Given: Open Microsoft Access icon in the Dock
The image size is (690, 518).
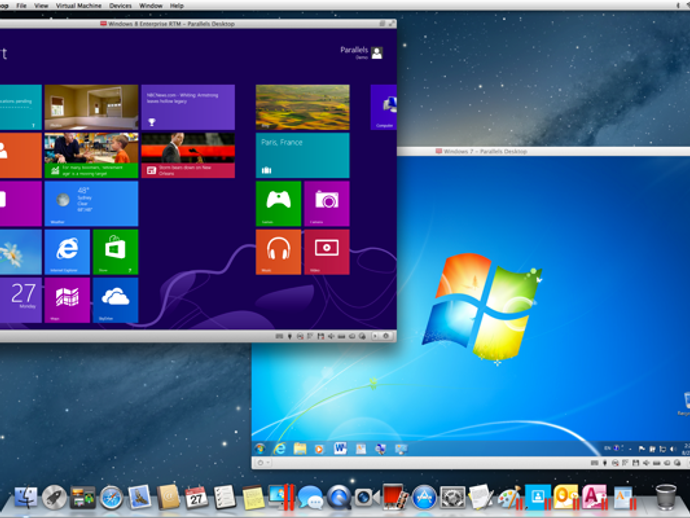Looking at the screenshot, I should pyautogui.click(x=595, y=497).
